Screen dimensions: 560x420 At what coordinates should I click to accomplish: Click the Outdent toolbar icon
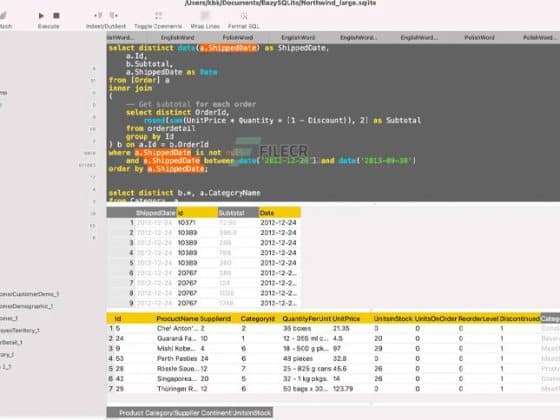114,15
